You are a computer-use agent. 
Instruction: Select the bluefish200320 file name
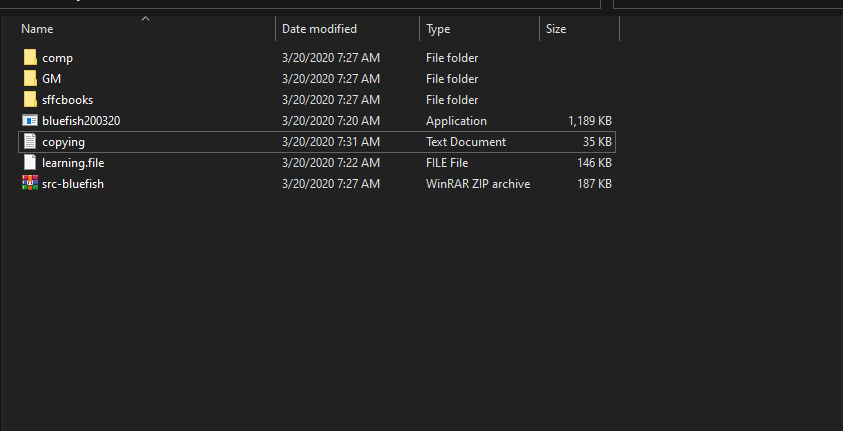tap(81, 121)
